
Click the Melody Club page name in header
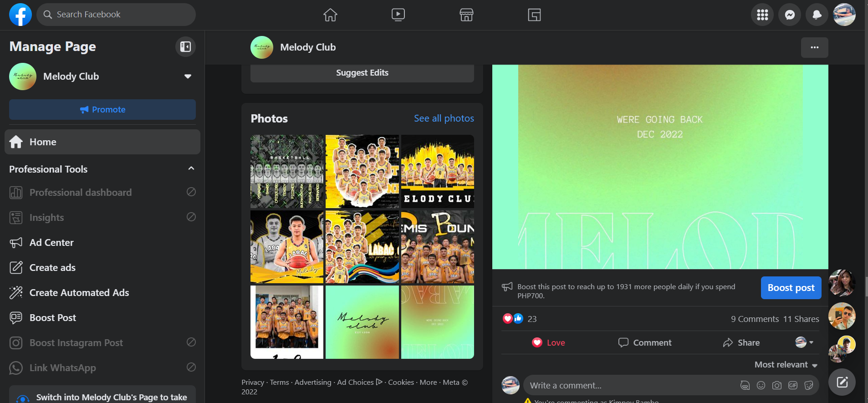308,47
